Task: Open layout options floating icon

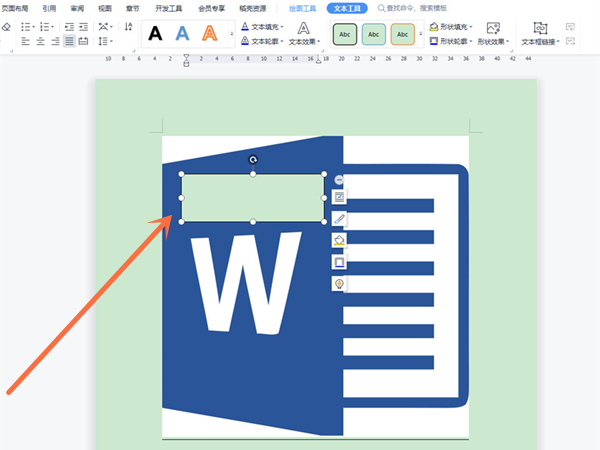Action: (x=339, y=197)
